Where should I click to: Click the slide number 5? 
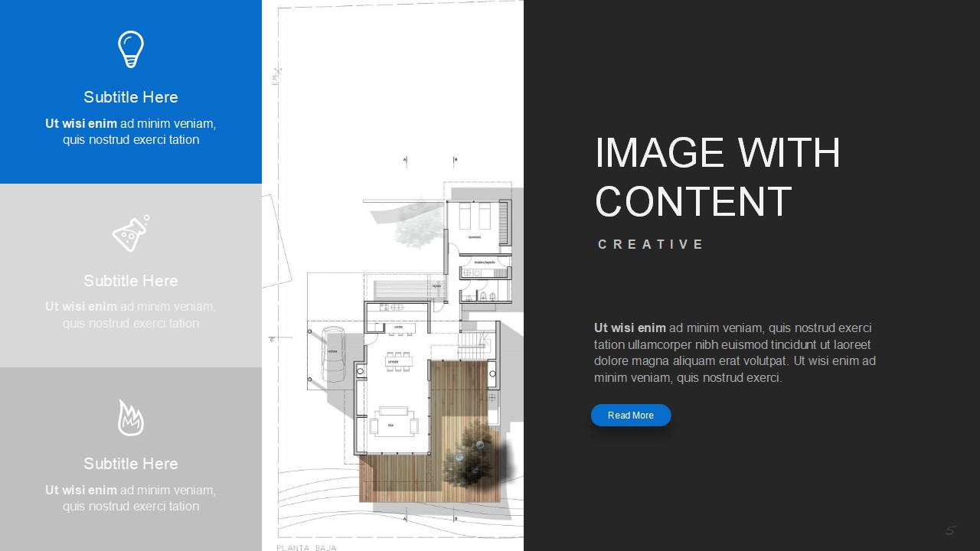pyautogui.click(x=951, y=530)
